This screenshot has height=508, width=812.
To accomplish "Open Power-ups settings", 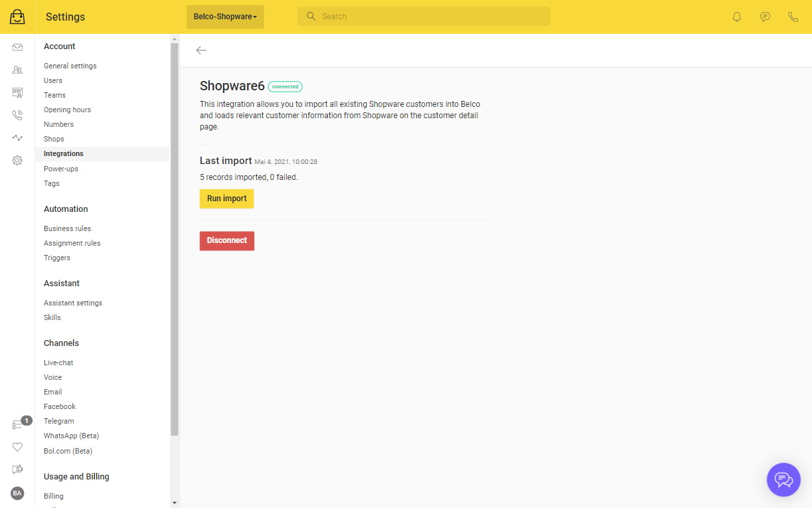I will click(x=61, y=169).
